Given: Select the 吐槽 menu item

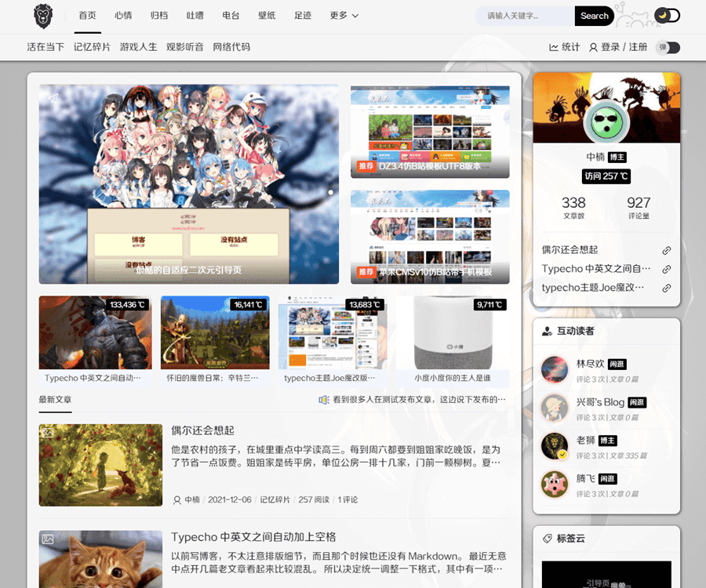Looking at the screenshot, I should click(x=195, y=16).
